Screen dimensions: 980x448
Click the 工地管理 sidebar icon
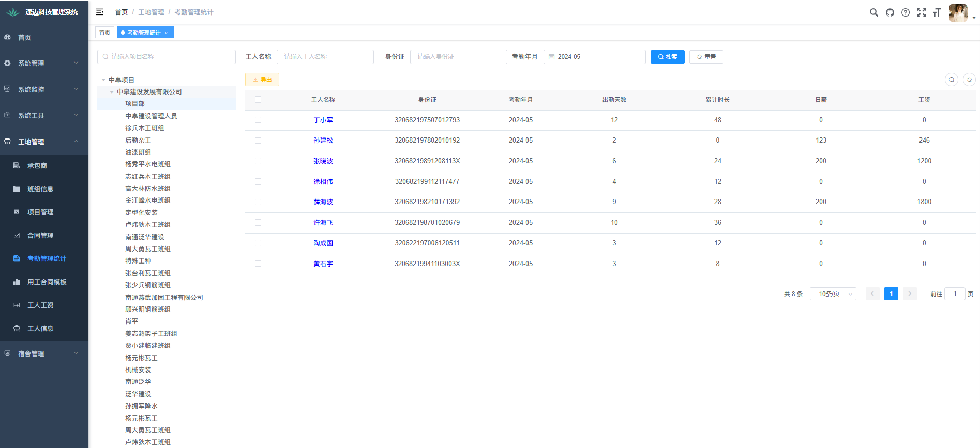(7, 142)
